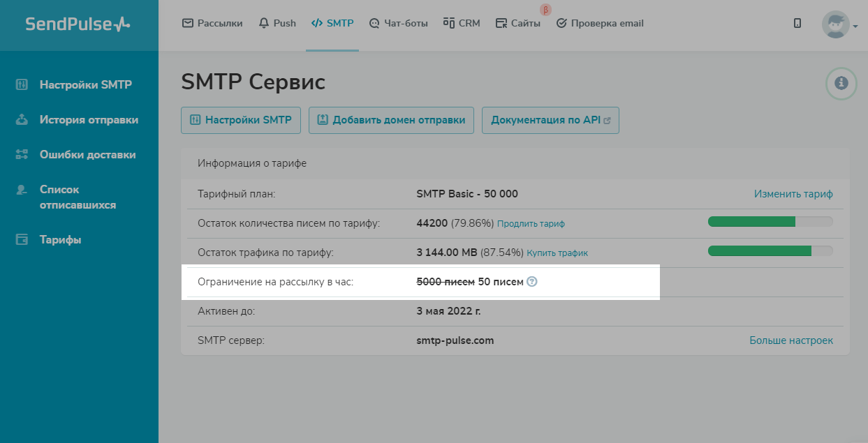Open Документация по API link button
The height and width of the screenshot is (443, 868).
(x=550, y=120)
